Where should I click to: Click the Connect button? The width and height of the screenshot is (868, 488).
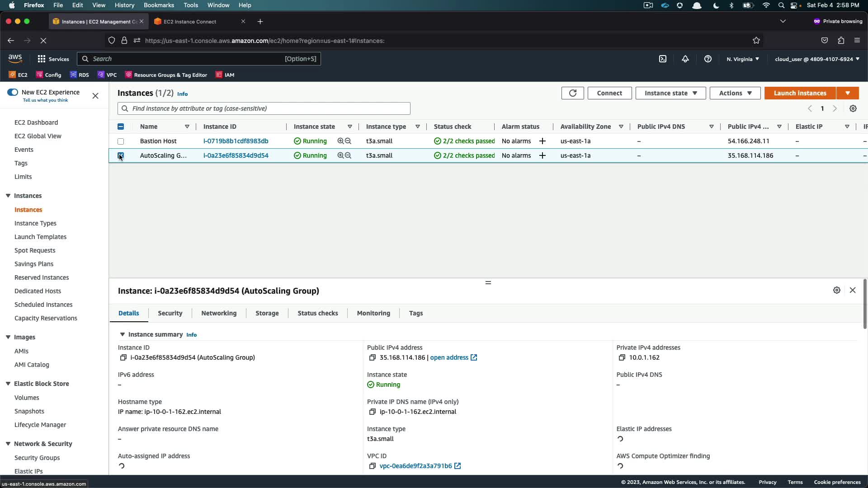point(609,93)
